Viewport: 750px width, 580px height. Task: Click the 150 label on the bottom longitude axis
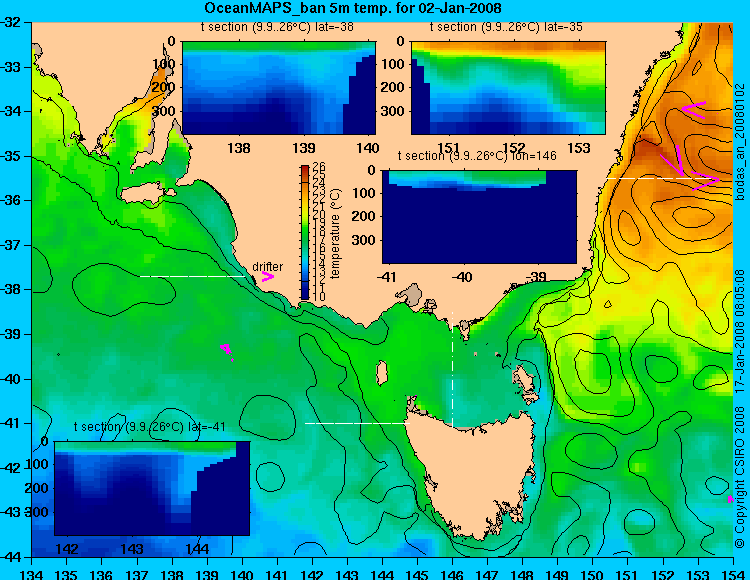point(593,574)
